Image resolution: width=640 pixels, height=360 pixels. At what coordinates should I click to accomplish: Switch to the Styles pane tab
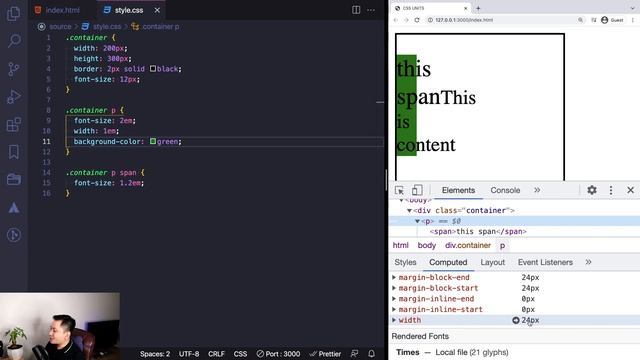pyautogui.click(x=405, y=262)
